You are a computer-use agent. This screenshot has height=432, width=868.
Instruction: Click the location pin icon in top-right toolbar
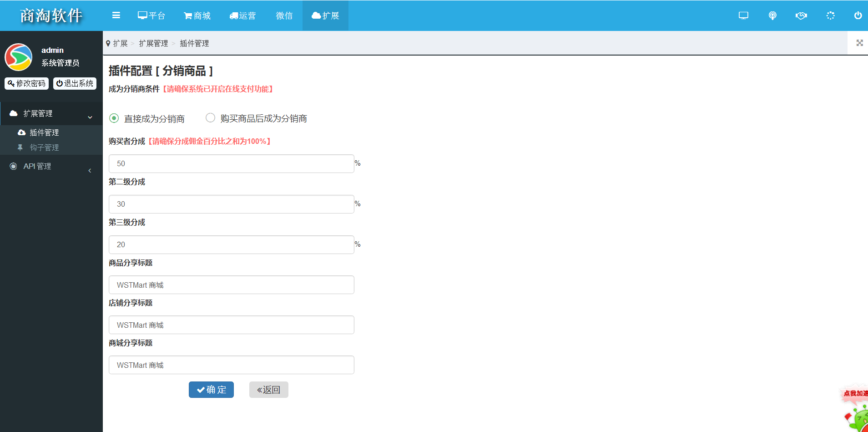click(772, 15)
